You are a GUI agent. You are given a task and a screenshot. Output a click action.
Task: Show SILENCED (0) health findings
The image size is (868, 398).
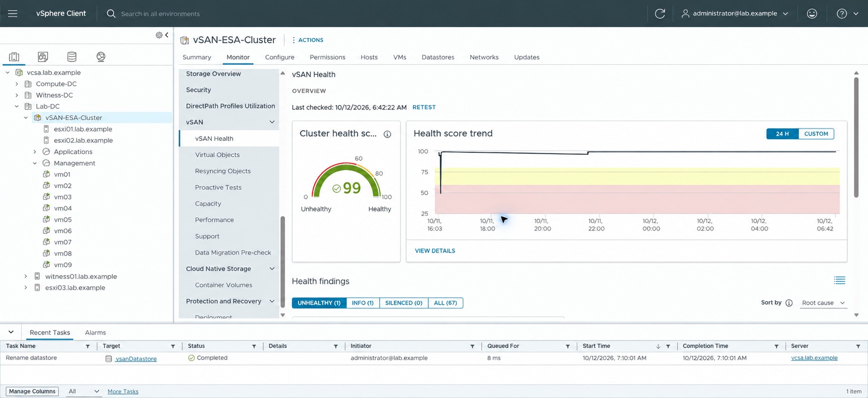click(x=404, y=303)
